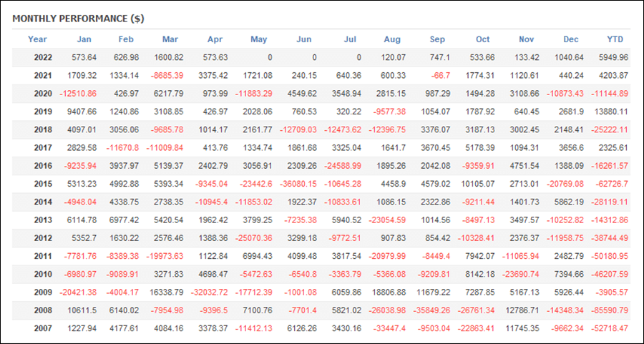
Task: Click the May column header
Action: (x=259, y=39)
